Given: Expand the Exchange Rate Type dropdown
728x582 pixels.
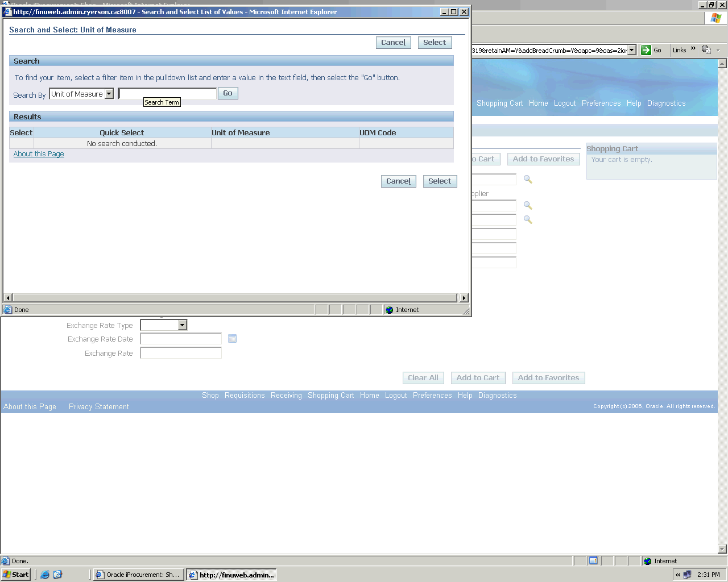Looking at the screenshot, I should (x=182, y=325).
